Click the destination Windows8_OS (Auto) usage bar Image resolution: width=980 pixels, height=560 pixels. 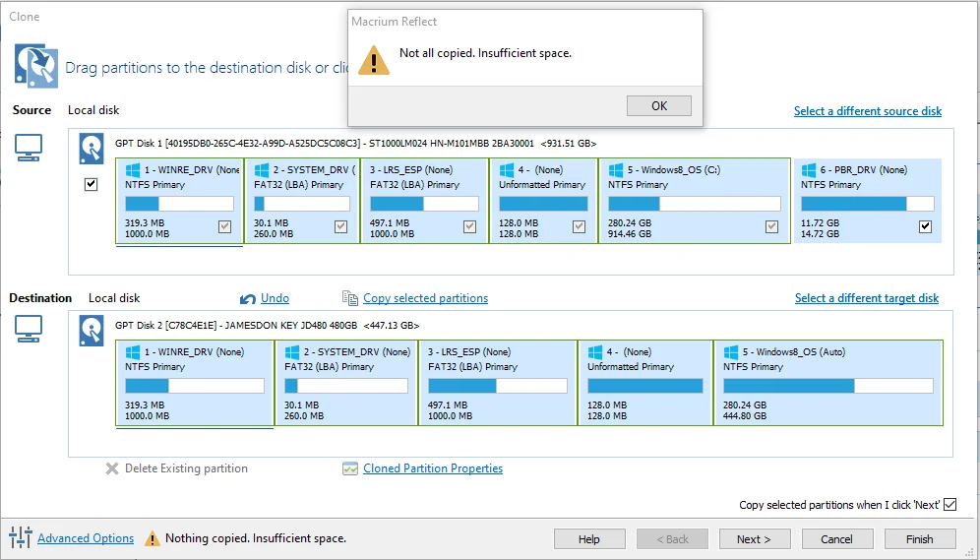click(828, 386)
